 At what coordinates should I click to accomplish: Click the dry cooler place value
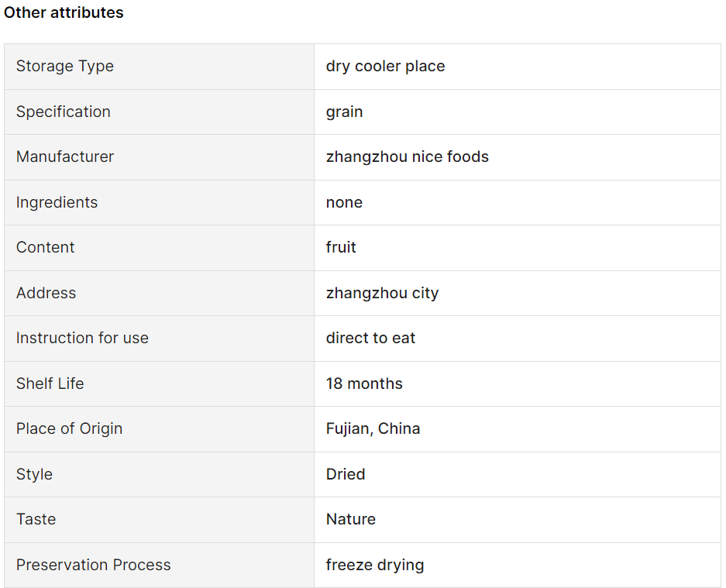click(x=385, y=66)
